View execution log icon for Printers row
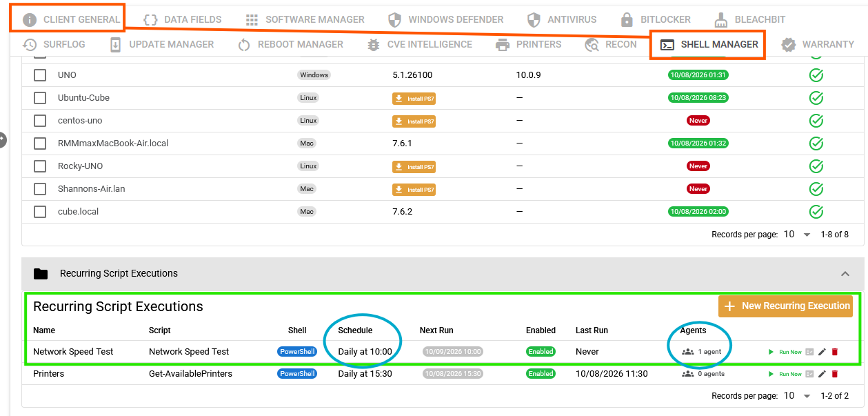Screen dimensions: 868x416 (x=811, y=374)
